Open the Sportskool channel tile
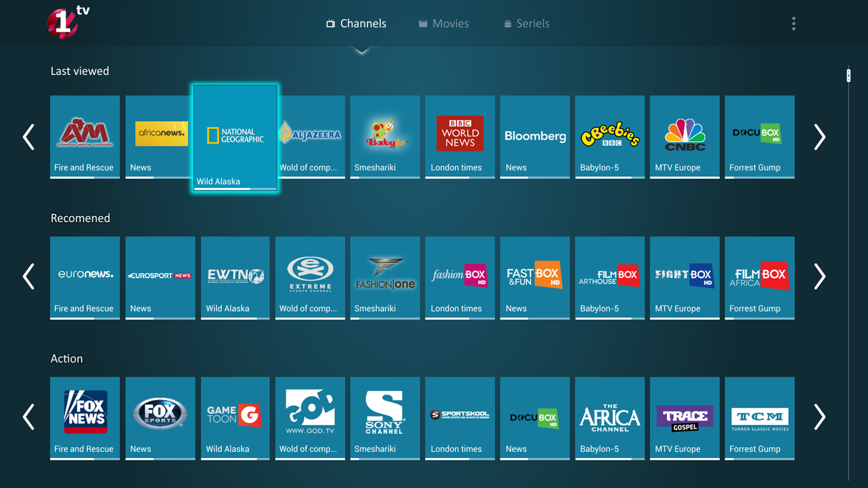 [460, 418]
